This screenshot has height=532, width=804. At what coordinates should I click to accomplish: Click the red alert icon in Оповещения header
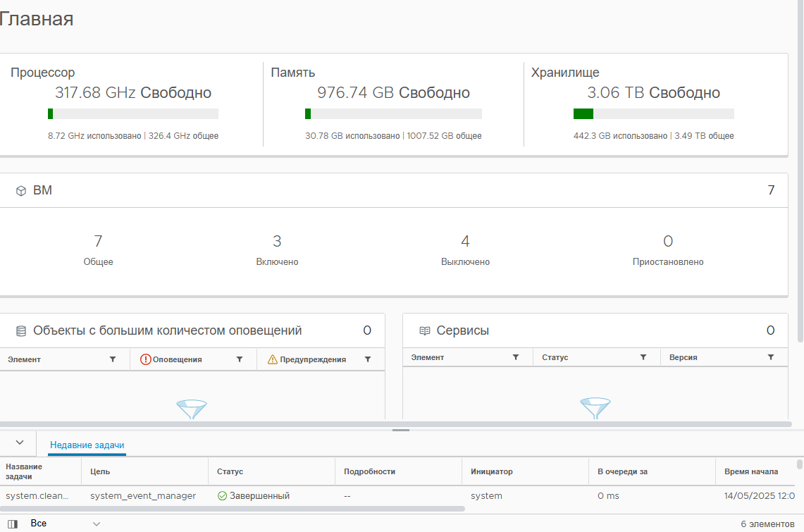tap(146, 359)
